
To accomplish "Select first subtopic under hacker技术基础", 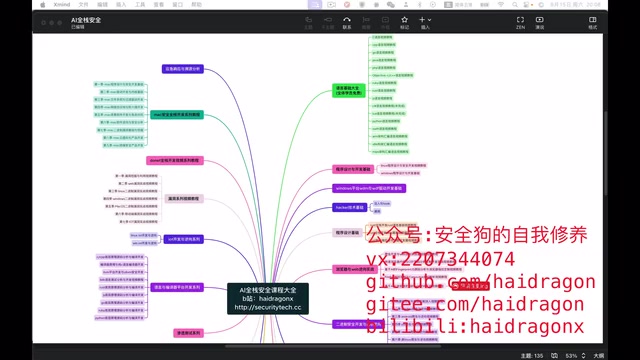I will coord(382,203).
